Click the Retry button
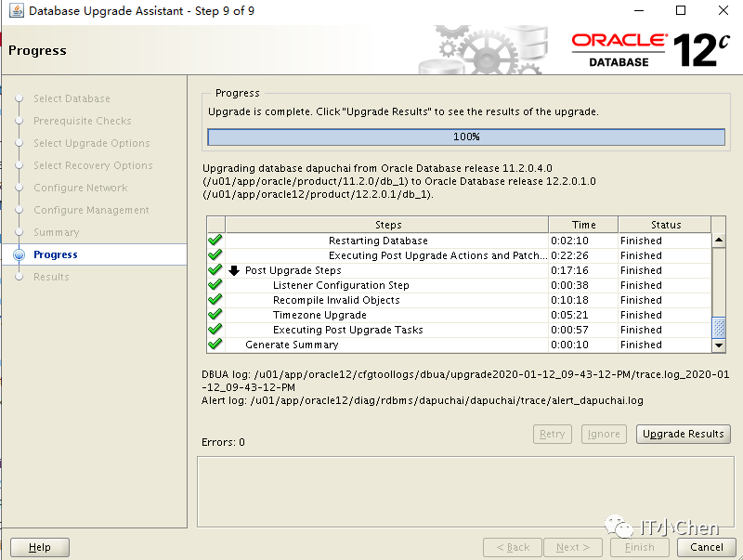The image size is (743, 560). 553,434
